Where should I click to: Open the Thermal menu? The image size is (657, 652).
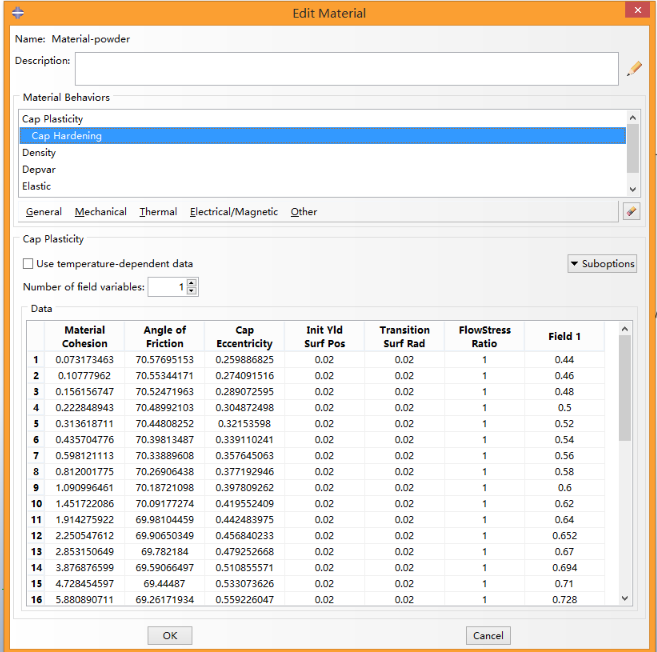point(158,212)
